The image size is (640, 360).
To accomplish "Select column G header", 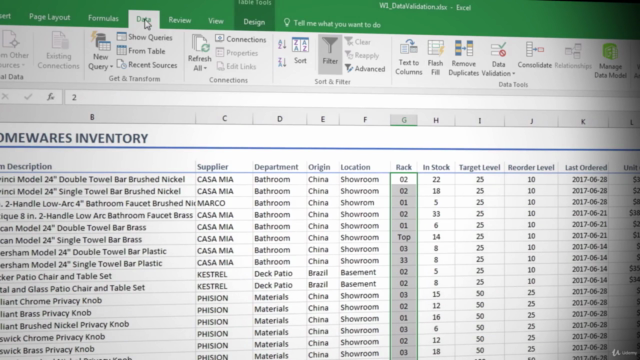I will [404, 120].
